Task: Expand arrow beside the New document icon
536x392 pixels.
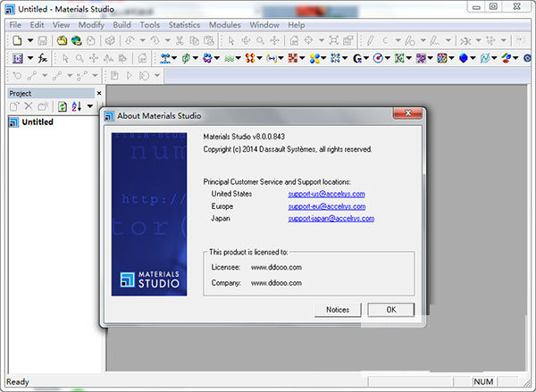Action: (30, 41)
